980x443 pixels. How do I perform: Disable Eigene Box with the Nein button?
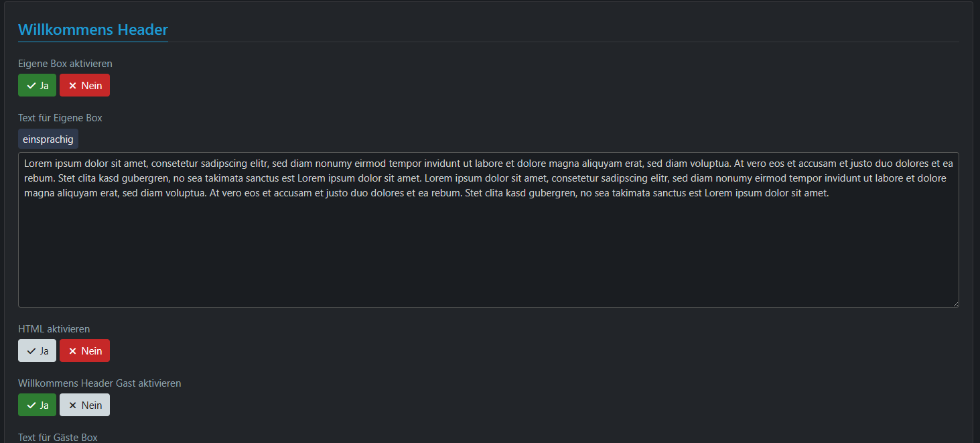85,86
